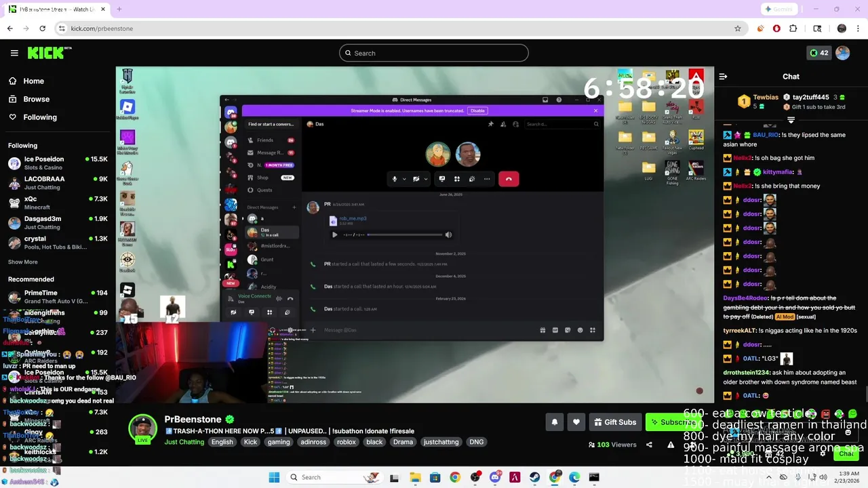Image resolution: width=868 pixels, height=488 pixels.
Task: Open Discord home direct messages icon
Action: pos(231,113)
